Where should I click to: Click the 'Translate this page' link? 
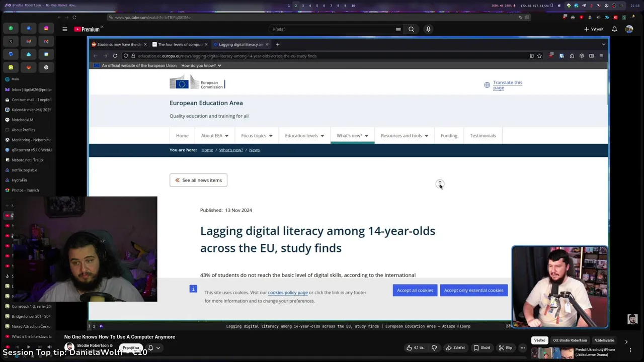507,85
